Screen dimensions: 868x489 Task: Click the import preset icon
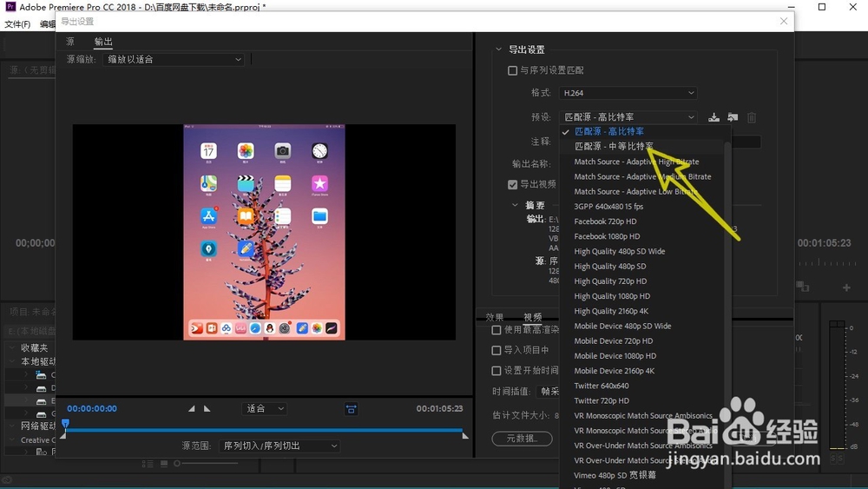click(733, 117)
